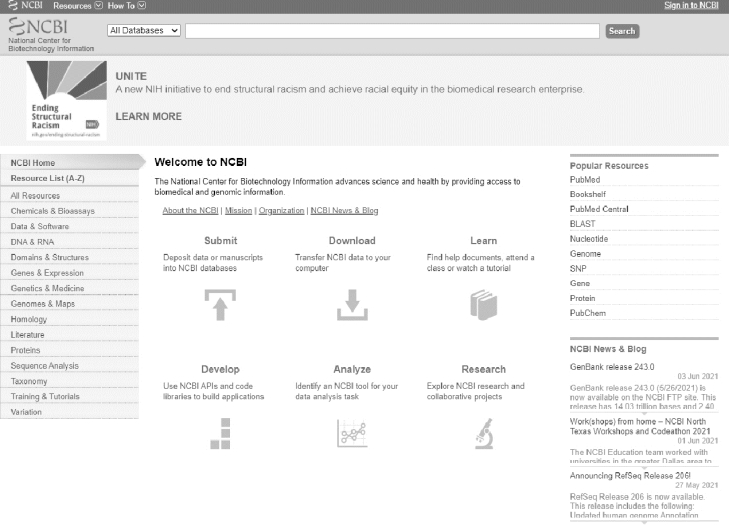Click the Organization link

pyautogui.click(x=281, y=211)
